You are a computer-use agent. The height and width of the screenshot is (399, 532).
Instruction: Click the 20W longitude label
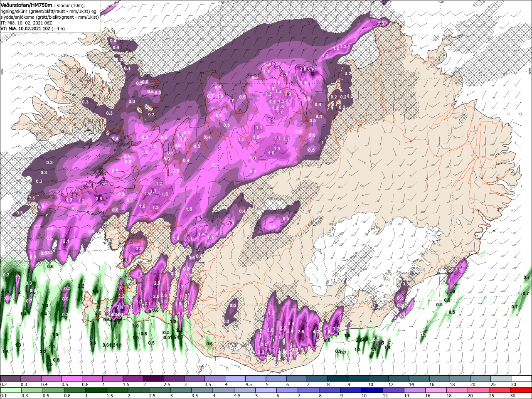click(x=221, y=2)
